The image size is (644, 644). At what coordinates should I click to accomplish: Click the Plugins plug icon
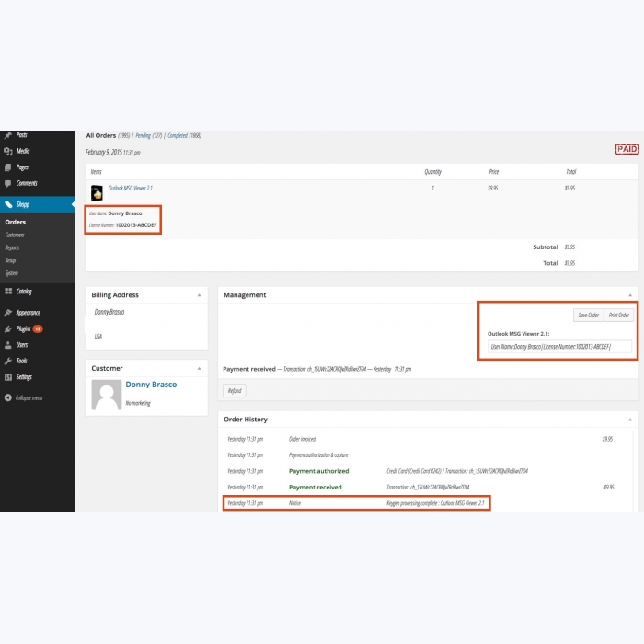coord(7,329)
